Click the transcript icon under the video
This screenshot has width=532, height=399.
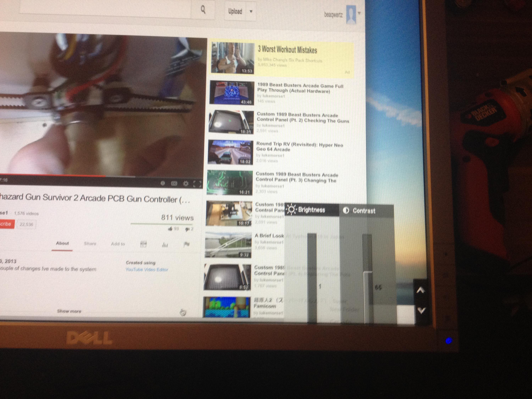tap(143, 244)
